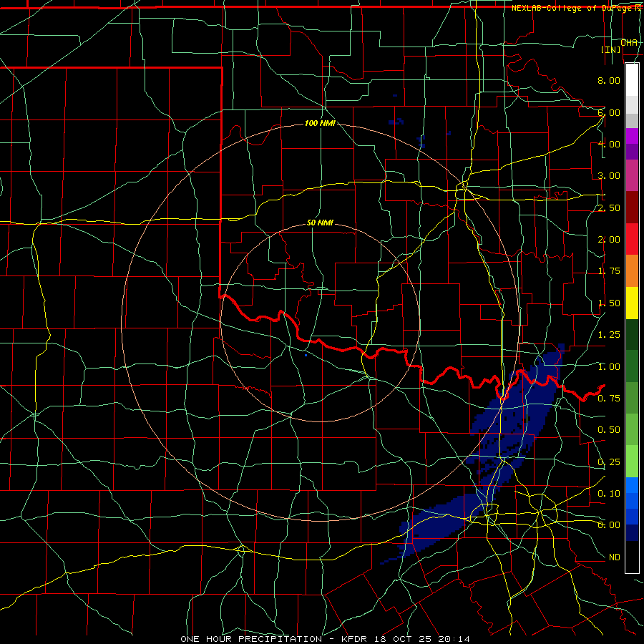Select the white legend color swatch
This screenshot has width=644, height=644.
pos(632,80)
